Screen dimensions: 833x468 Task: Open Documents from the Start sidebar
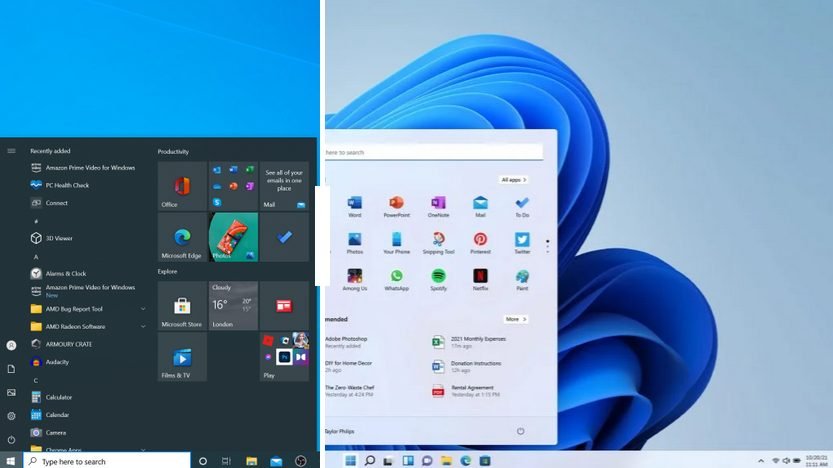(11, 369)
